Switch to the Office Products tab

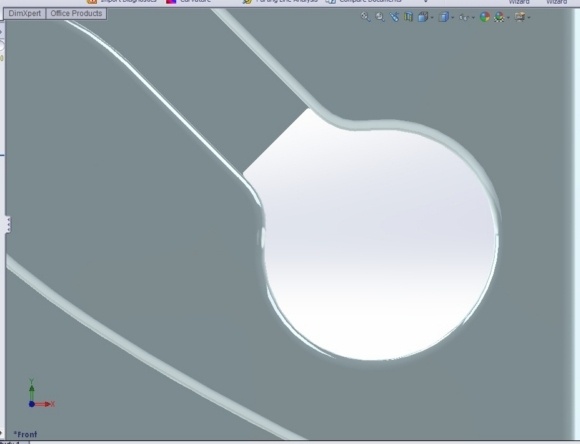(x=76, y=13)
